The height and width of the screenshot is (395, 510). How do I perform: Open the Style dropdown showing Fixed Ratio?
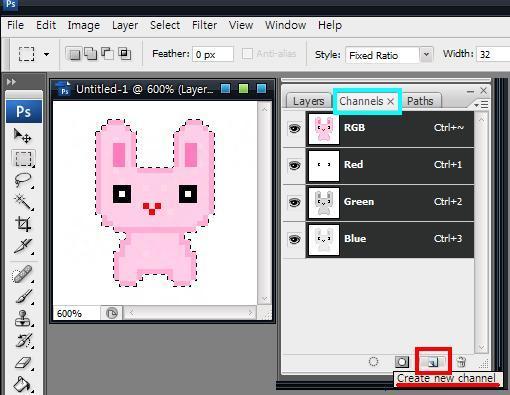pos(389,55)
